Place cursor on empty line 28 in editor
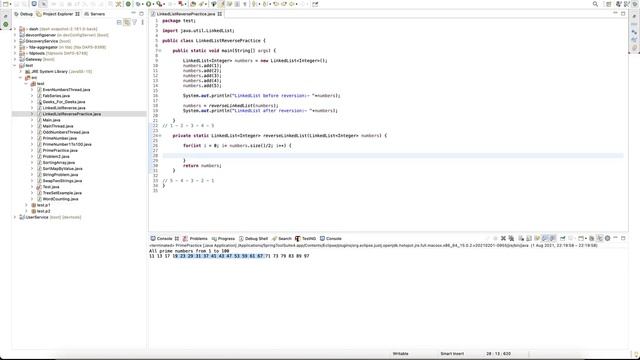 tap(393, 156)
